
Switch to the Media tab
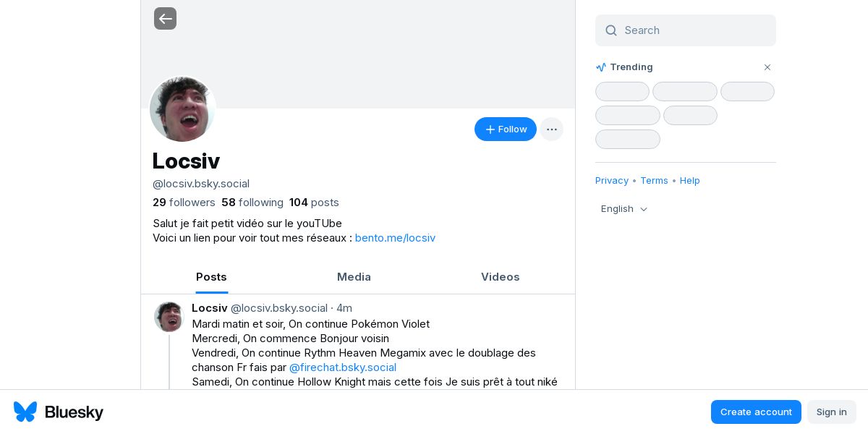354,277
